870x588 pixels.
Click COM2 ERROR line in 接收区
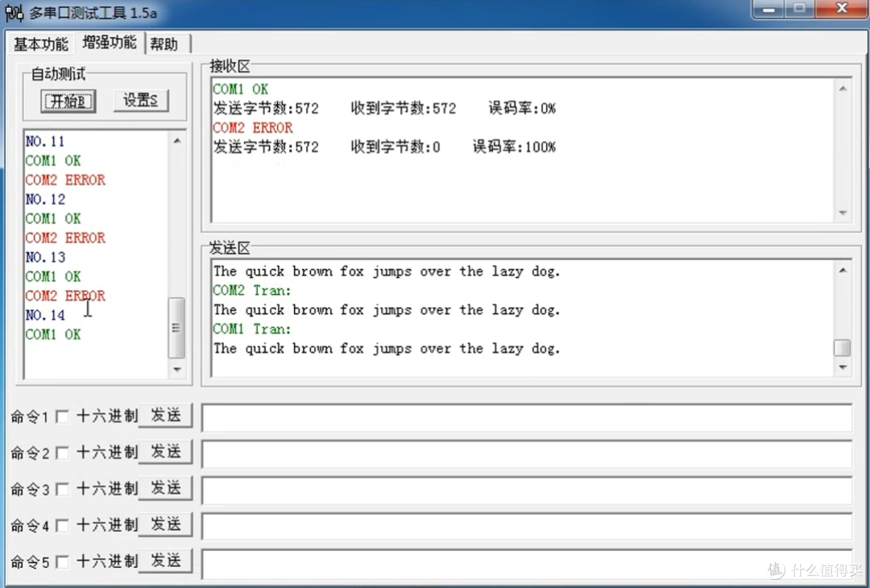(x=252, y=127)
